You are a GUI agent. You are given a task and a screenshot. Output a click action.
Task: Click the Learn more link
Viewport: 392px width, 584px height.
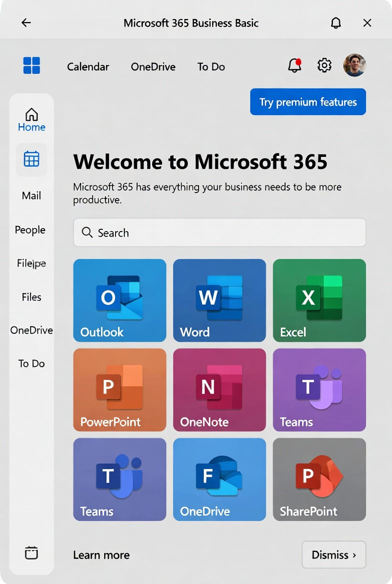[101, 555]
